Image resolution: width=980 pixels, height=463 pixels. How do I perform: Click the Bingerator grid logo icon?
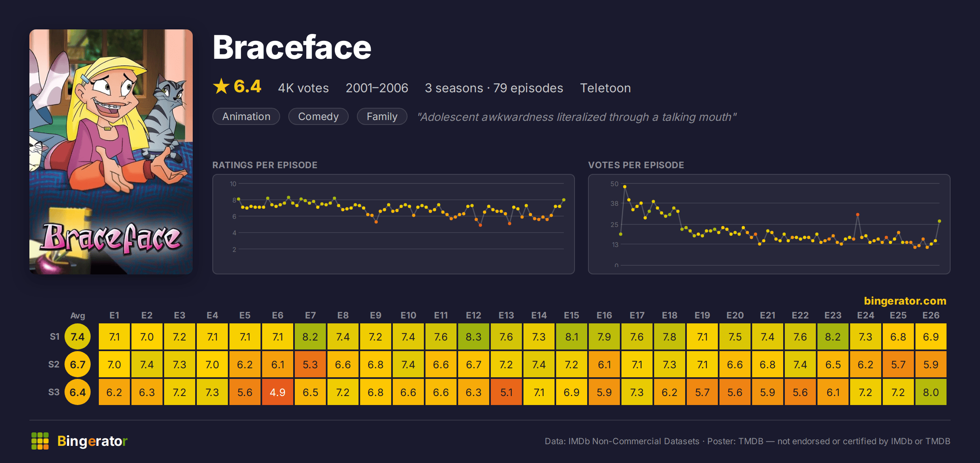pyautogui.click(x=40, y=441)
